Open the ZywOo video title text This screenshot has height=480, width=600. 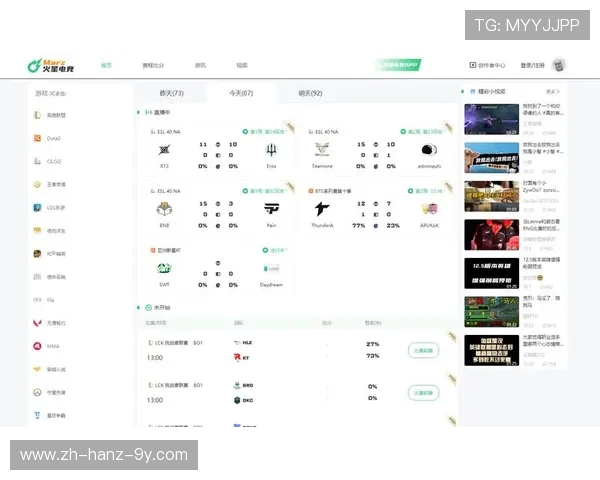pyautogui.click(x=541, y=186)
